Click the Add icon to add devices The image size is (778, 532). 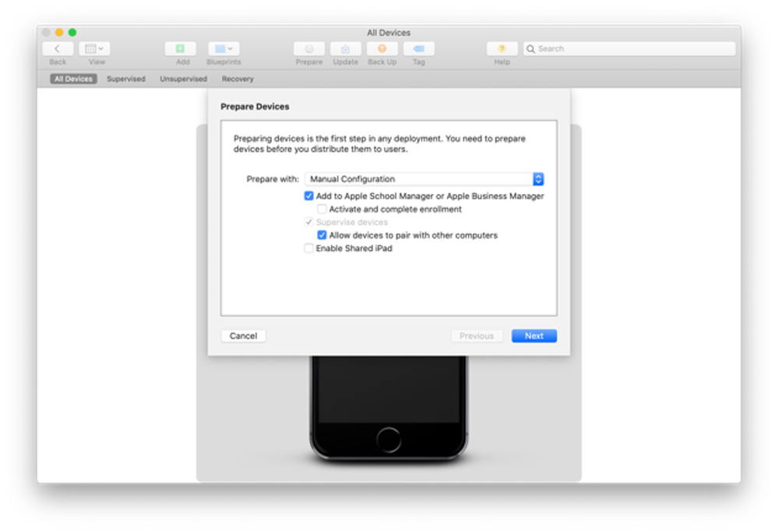181,48
